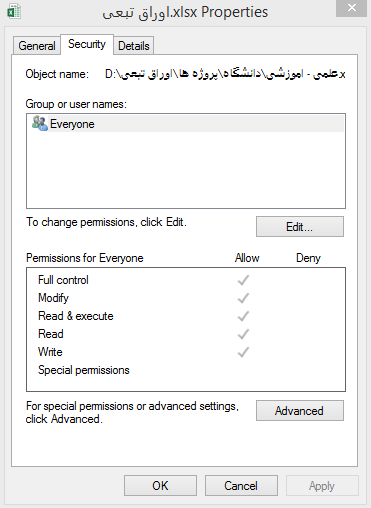Open the Details tab
The height and width of the screenshot is (508, 371).
[134, 46]
